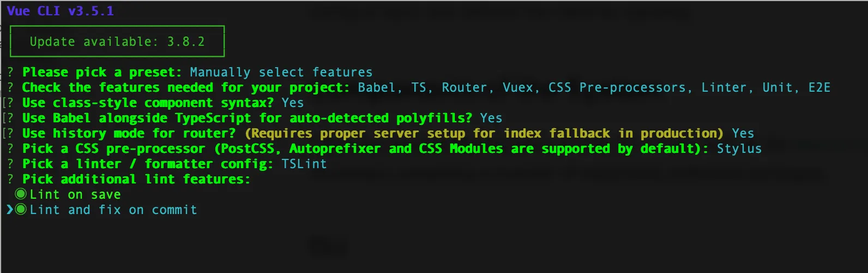Viewport: 868px width, 273px height.
Task: Click the Vue CLI v3.5.1 title
Action: 61,11
